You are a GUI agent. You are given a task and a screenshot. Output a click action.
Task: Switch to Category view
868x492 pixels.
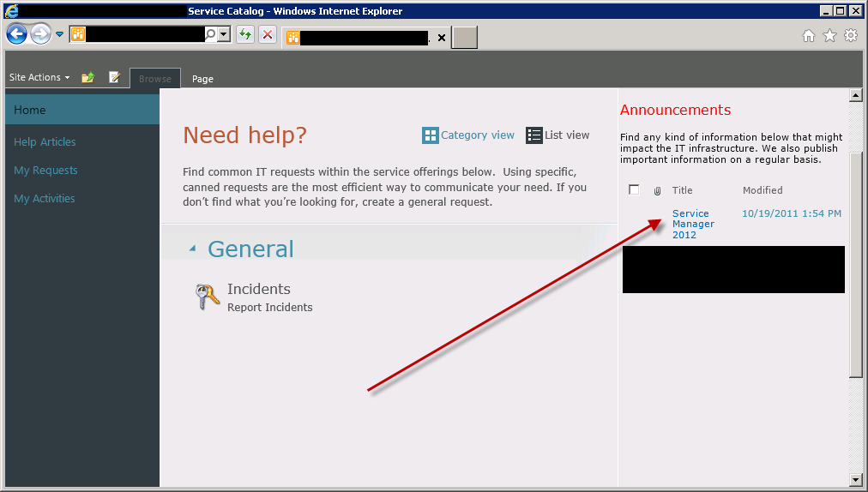coord(468,135)
